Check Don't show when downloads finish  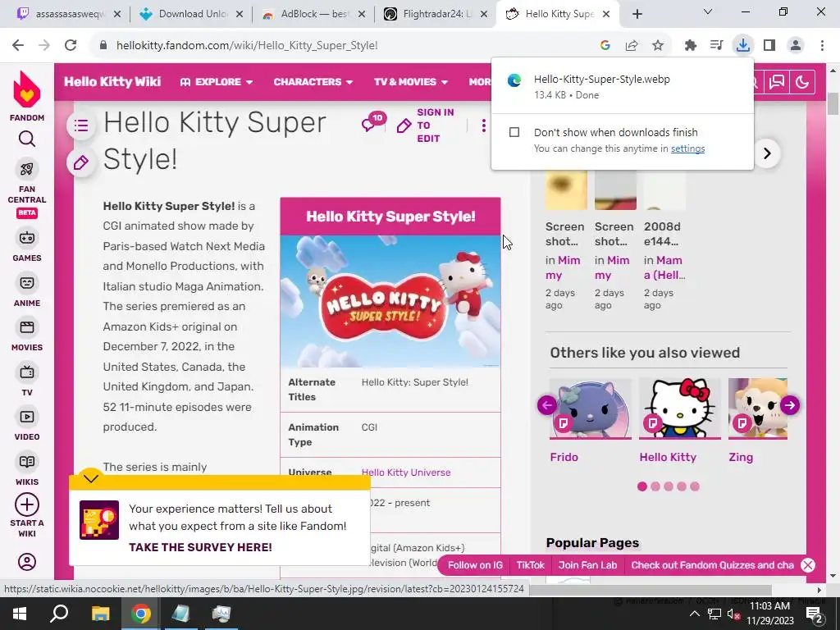coord(514,132)
